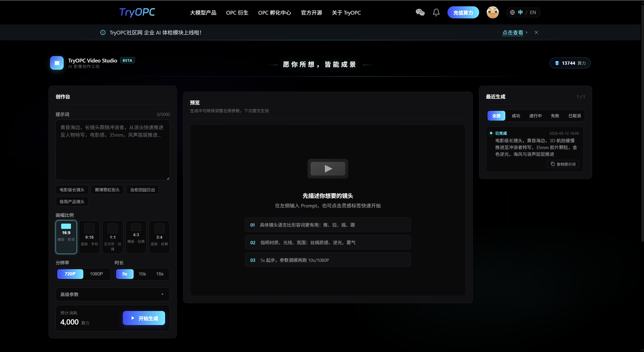The width and height of the screenshot is (644, 352).
Task: Switch to the 失败 filter tab
Action: coord(555,116)
